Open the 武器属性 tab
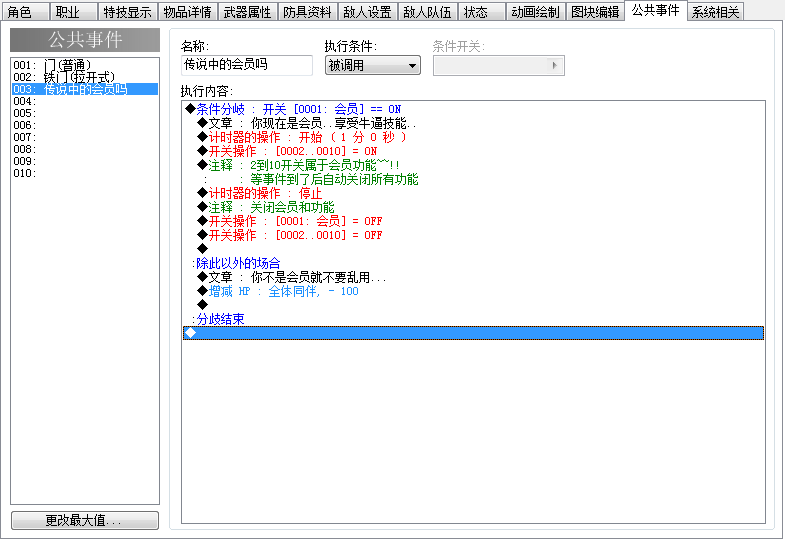 tap(248, 12)
